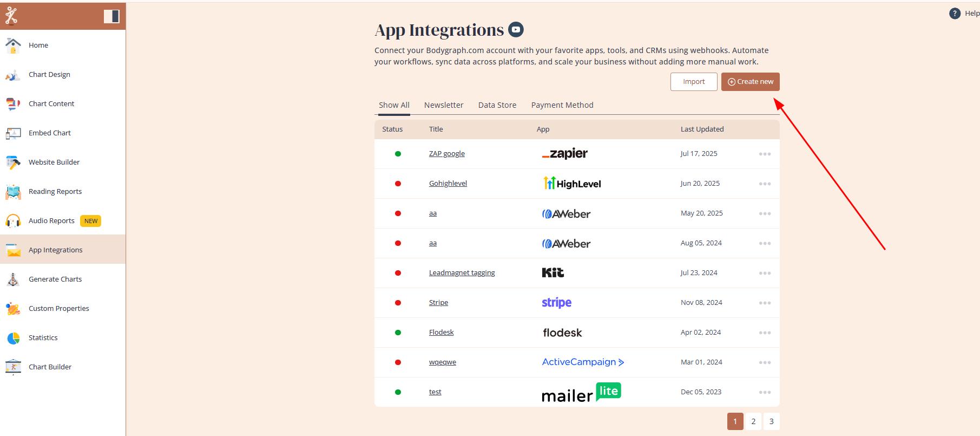Open Website Builder hammer icon
The width and height of the screenshot is (980, 436).
click(x=13, y=162)
